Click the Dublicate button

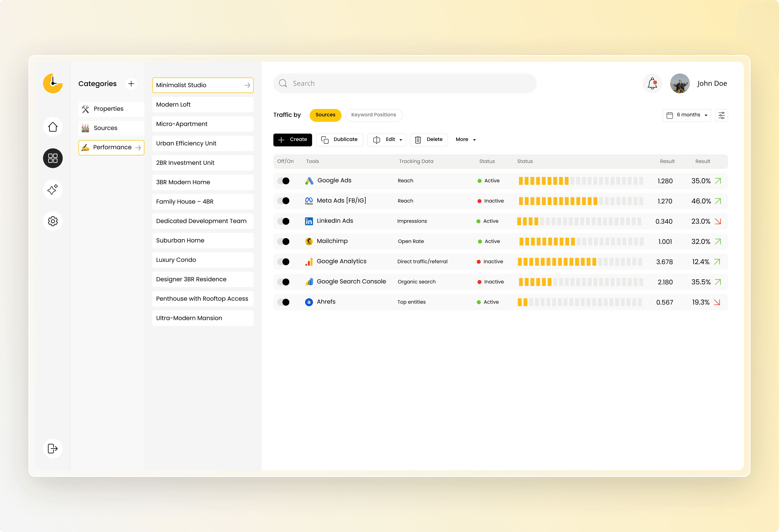click(340, 140)
